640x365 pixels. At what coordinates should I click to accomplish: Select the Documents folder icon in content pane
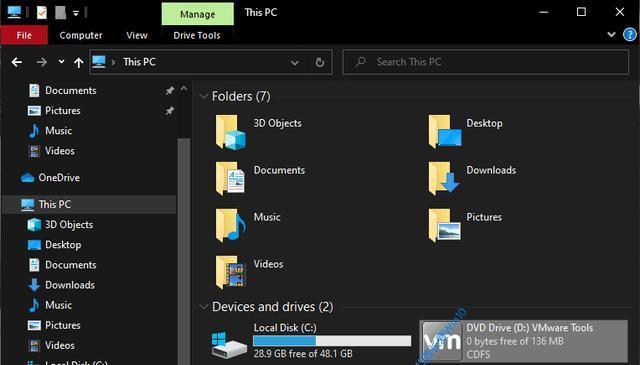(x=231, y=178)
